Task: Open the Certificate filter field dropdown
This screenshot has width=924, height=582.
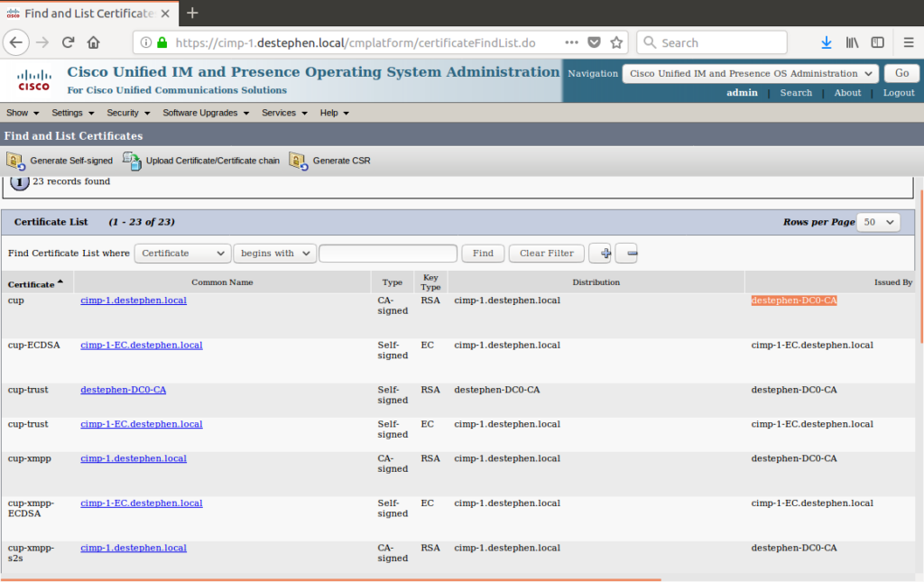Action: coord(182,254)
